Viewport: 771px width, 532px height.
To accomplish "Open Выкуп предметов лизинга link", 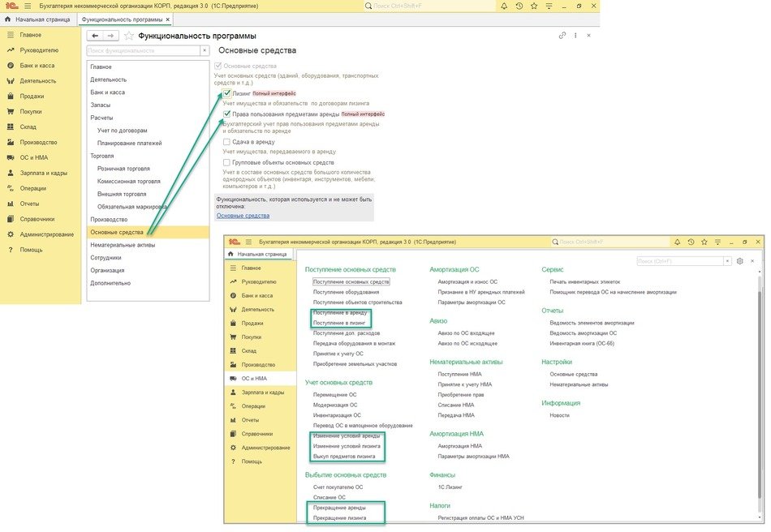I will click(x=344, y=457).
